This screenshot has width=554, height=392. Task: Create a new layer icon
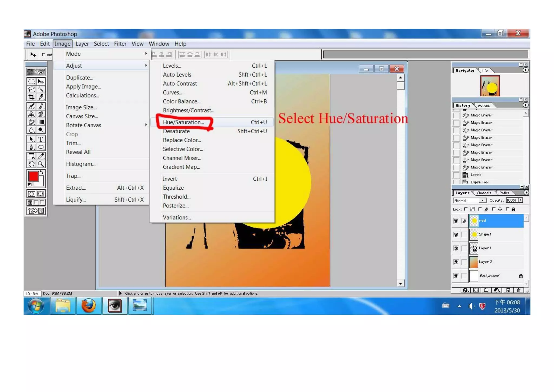(508, 290)
